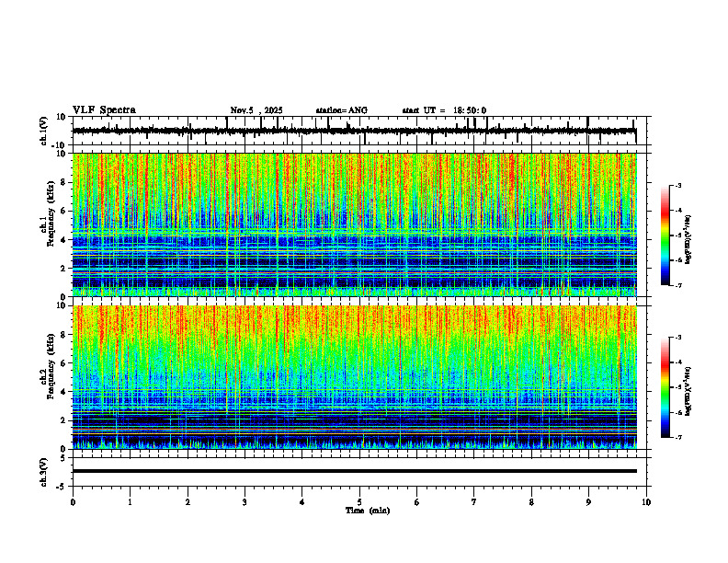Click the "ch.3(V)" axis label
This screenshot has width=728, height=563.
point(44,472)
